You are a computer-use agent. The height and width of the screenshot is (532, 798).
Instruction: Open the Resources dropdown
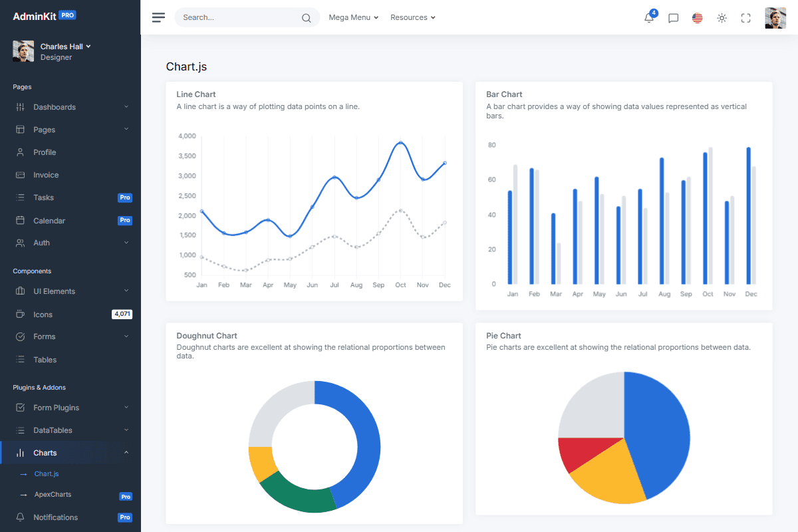pos(413,17)
